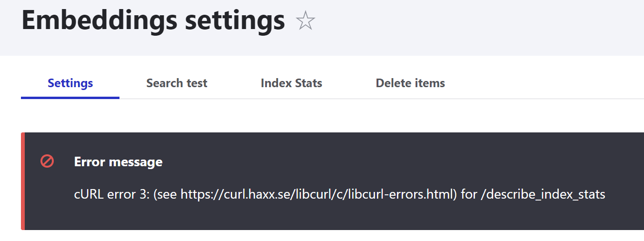Image resolution: width=644 pixels, height=241 pixels.
Task: Open the Settings tab
Action: 70,83
